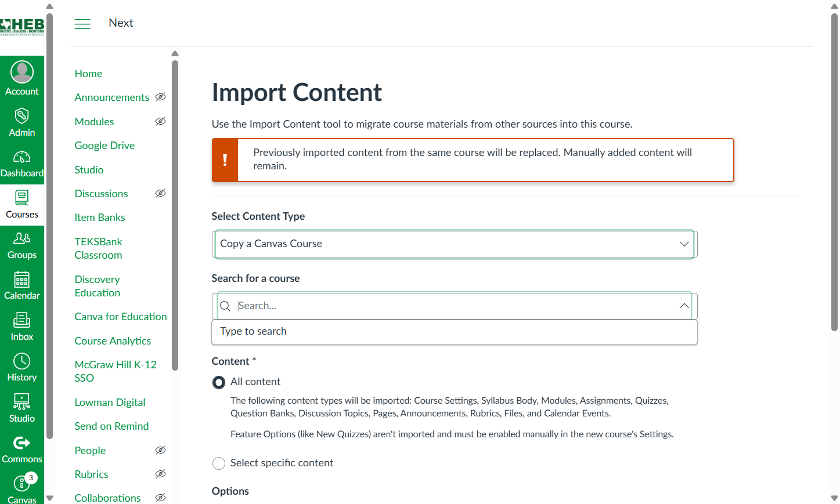Click the Type to search option
The width and height of the screenshot is (840, 504).
pos(455,332)
